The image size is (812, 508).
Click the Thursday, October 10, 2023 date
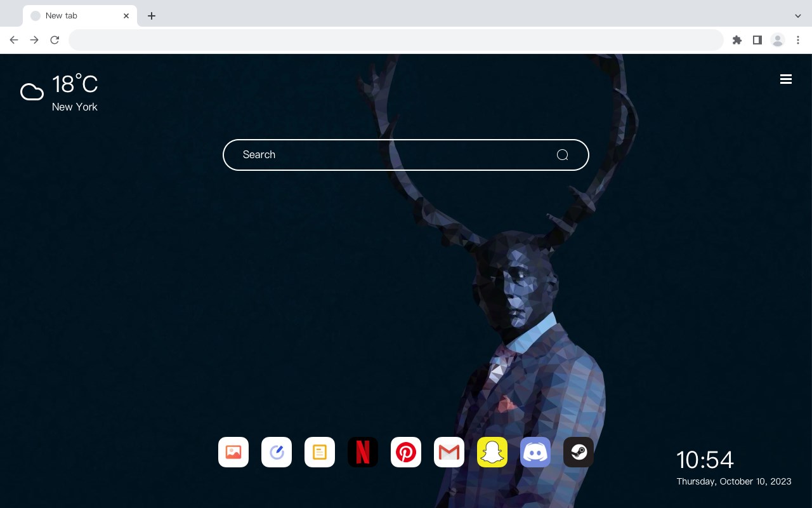click(734, 481)
